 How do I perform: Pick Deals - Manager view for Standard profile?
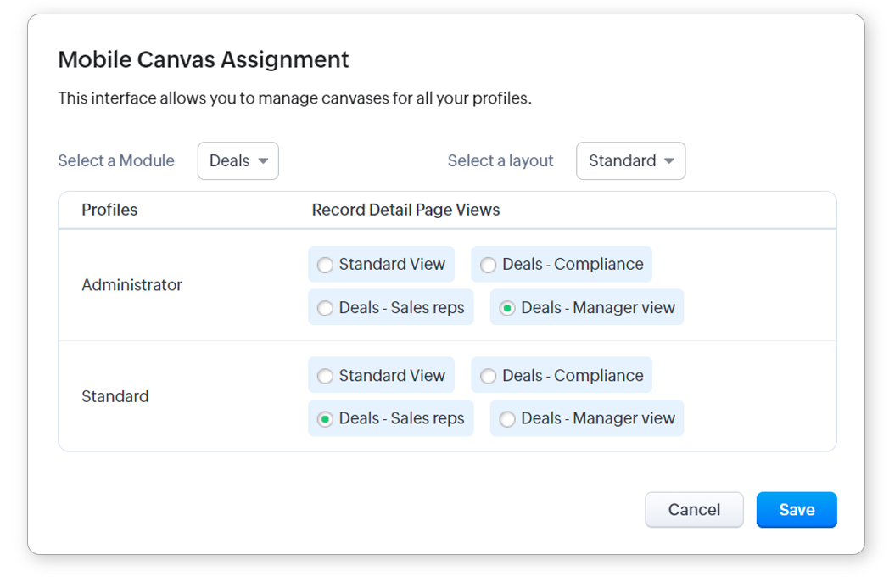point(507,419)
